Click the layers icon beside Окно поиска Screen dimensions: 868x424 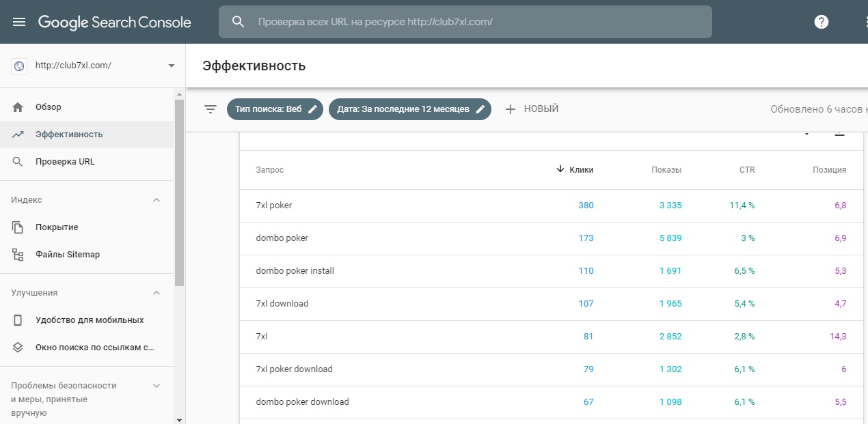coord(18,348)
